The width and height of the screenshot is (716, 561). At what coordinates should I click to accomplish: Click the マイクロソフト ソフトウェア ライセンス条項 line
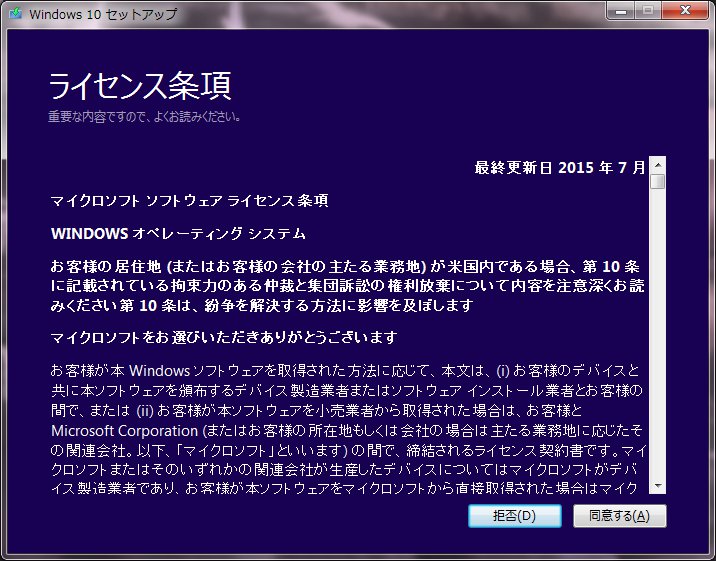[x=190, y=200]
